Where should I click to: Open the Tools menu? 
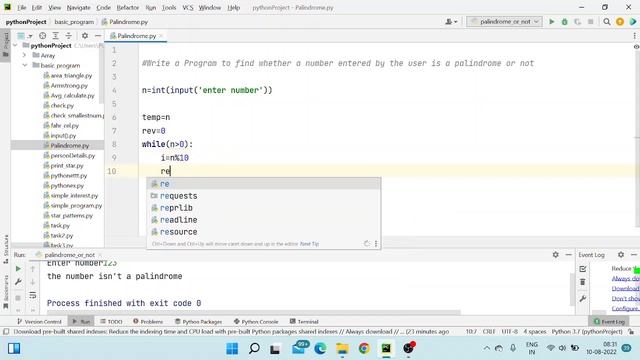tap(169, 7)
